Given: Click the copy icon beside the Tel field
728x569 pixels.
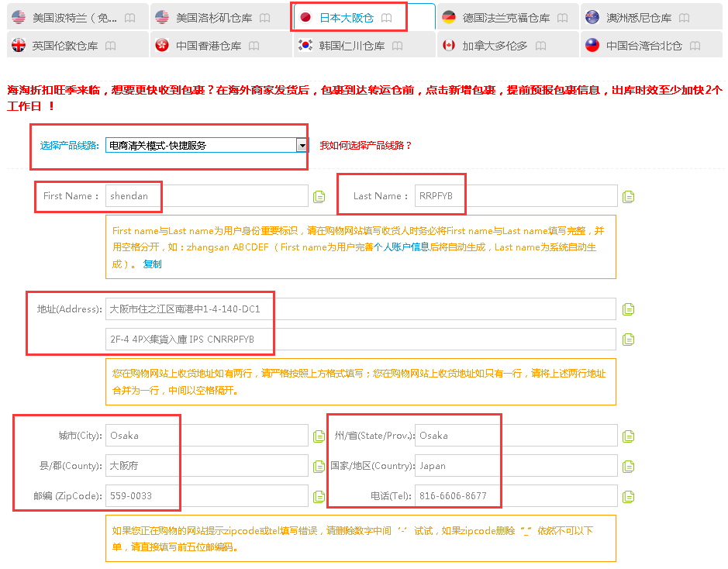Looking at the screenshot, I should (x=628, y=497).
